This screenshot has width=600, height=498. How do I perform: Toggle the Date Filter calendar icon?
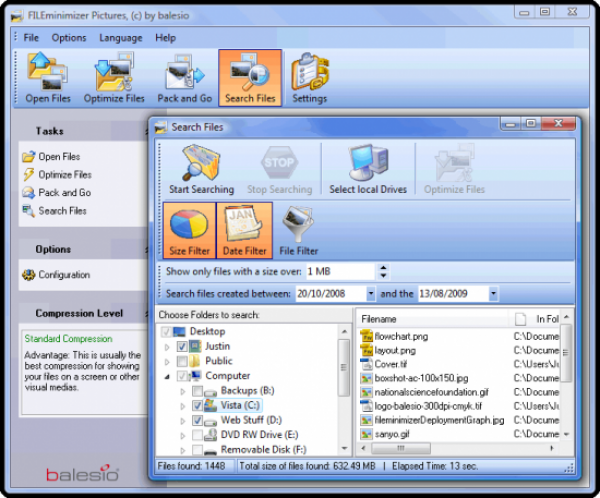tap(245, 230)
